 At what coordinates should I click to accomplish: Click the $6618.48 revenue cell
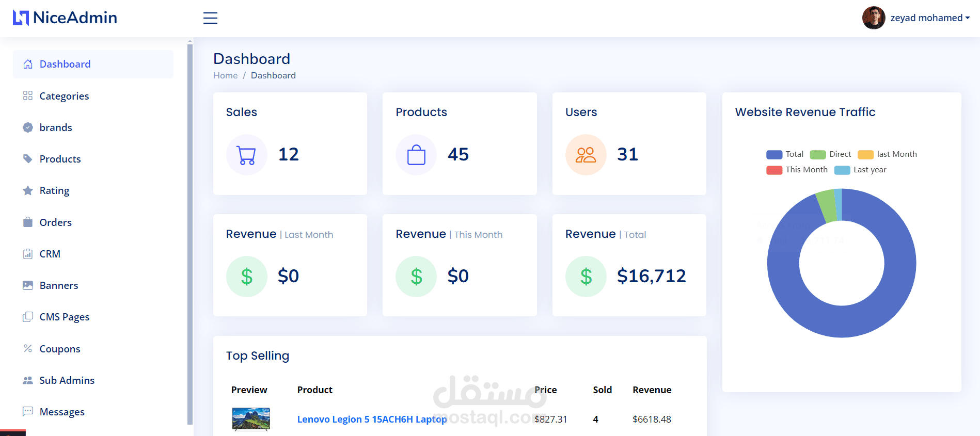[x=652, y=419]
